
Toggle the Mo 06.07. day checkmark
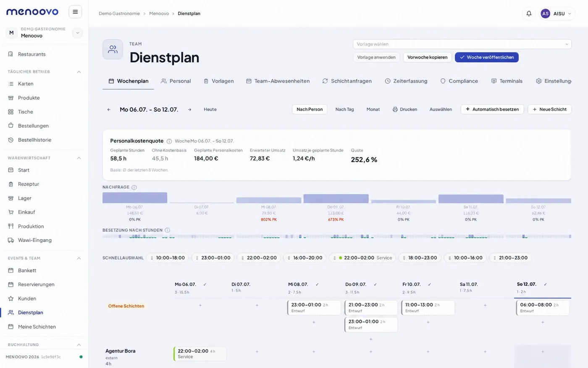[x=205, y=284]
